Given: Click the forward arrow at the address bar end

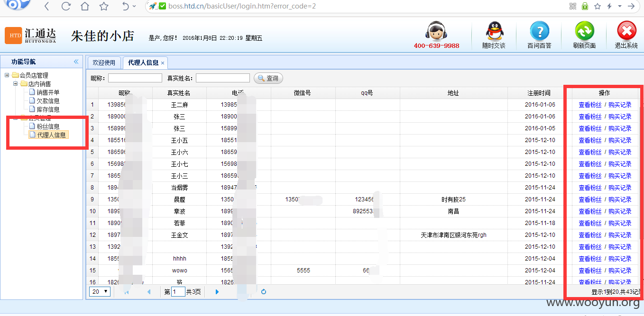Looking at the screenshot, I should pyautogui.click(x=631, y=6).
